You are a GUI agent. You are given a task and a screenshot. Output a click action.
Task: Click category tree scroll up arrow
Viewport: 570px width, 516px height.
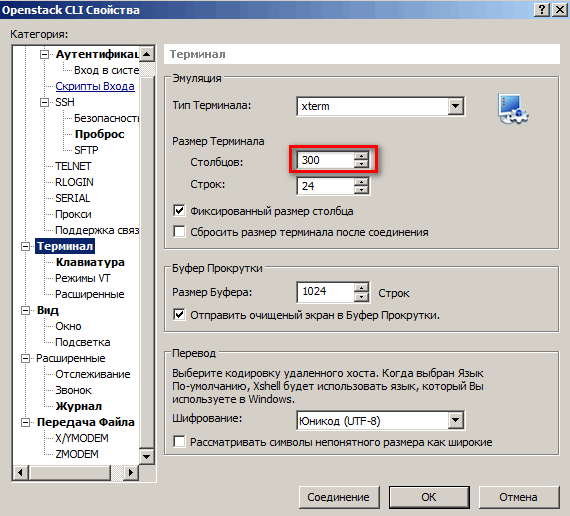(x=146, y=54)
